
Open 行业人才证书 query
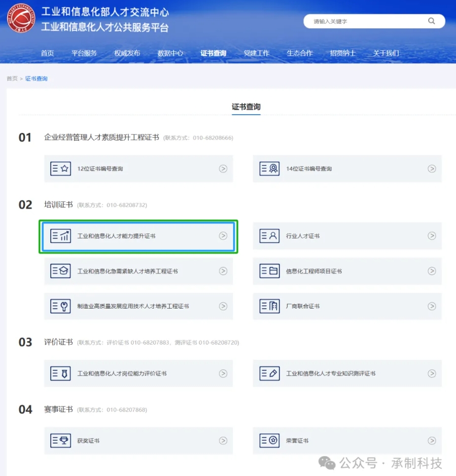click(x=347, y=236)
